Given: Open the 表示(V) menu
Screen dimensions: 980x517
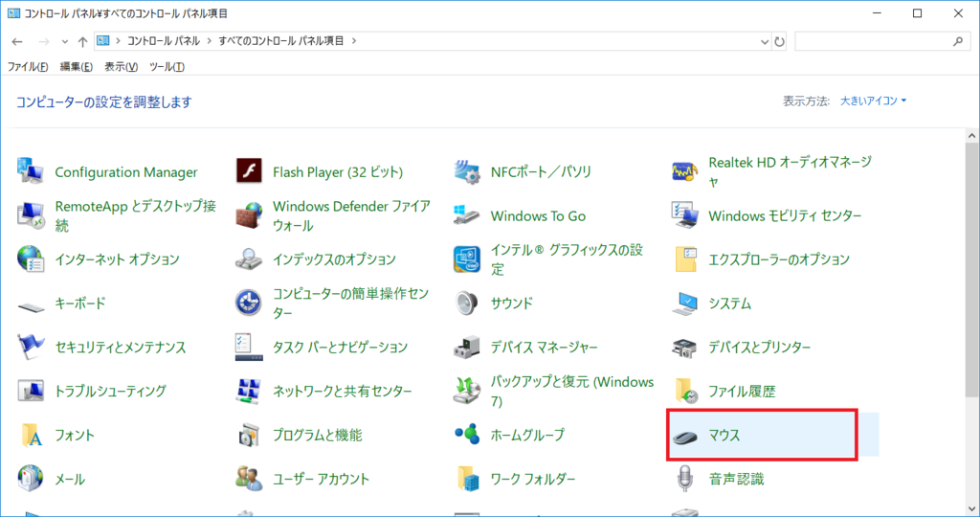Looking at the screenshot, I should pos(121,66).
